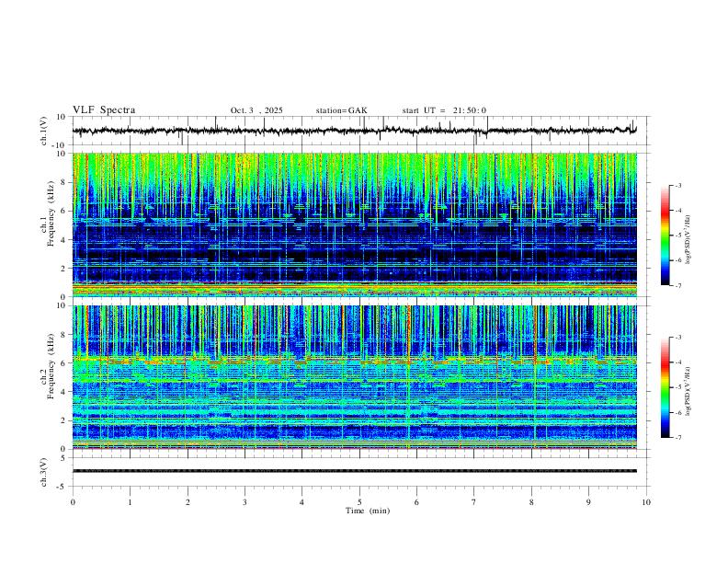Click time-axis tick label '2'
The width and height of the screenshot is (728, 563).
[x=188, y=502]
